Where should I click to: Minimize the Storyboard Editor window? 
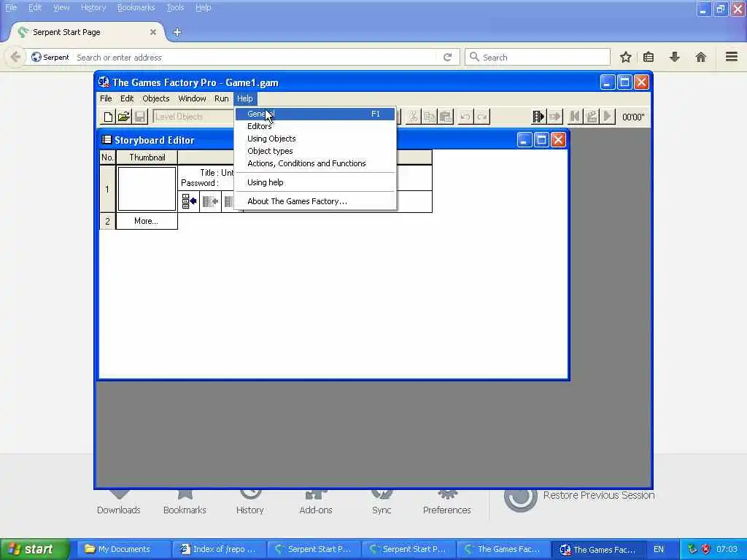click(524, 139)
